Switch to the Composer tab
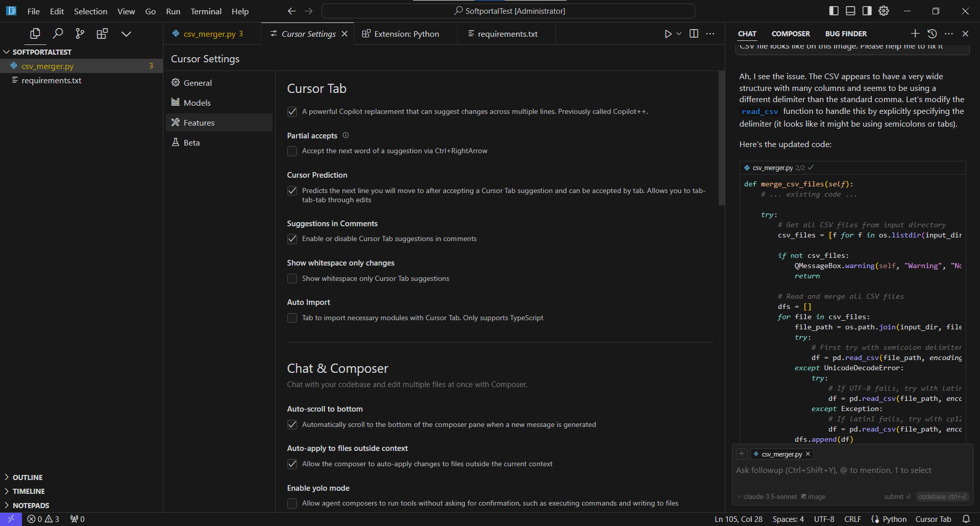980x526 pixels. pyautogui.click(x=790, y=34)
